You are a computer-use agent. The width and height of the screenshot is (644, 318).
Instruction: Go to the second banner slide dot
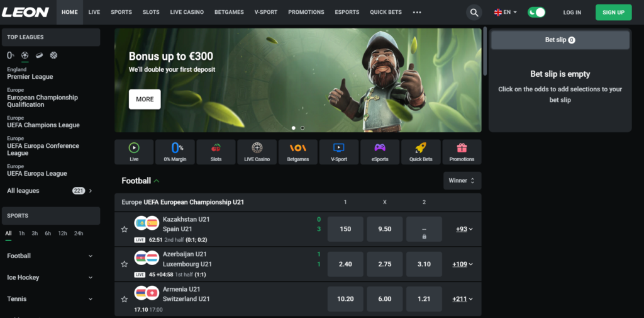coord(303,128)
